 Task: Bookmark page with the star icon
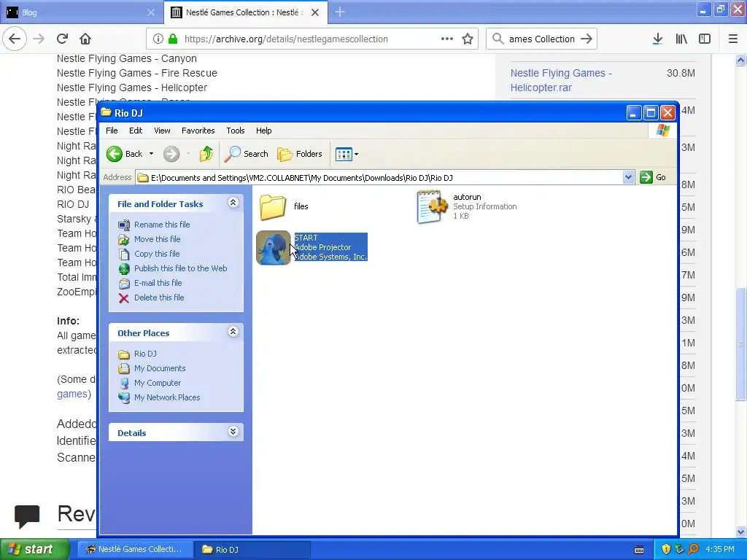click(x=468, y=39)
